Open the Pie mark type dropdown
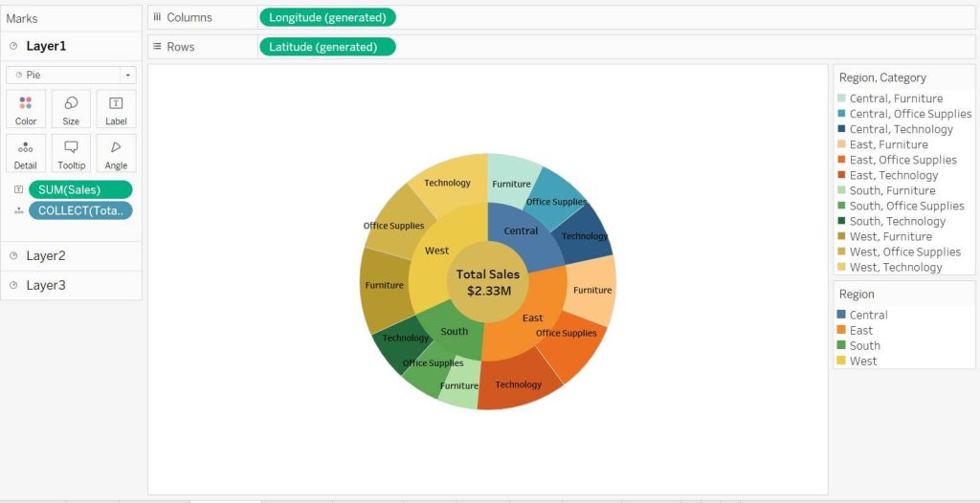The width and height of the screenshot is (980, 503). click(x=71, y=75)
